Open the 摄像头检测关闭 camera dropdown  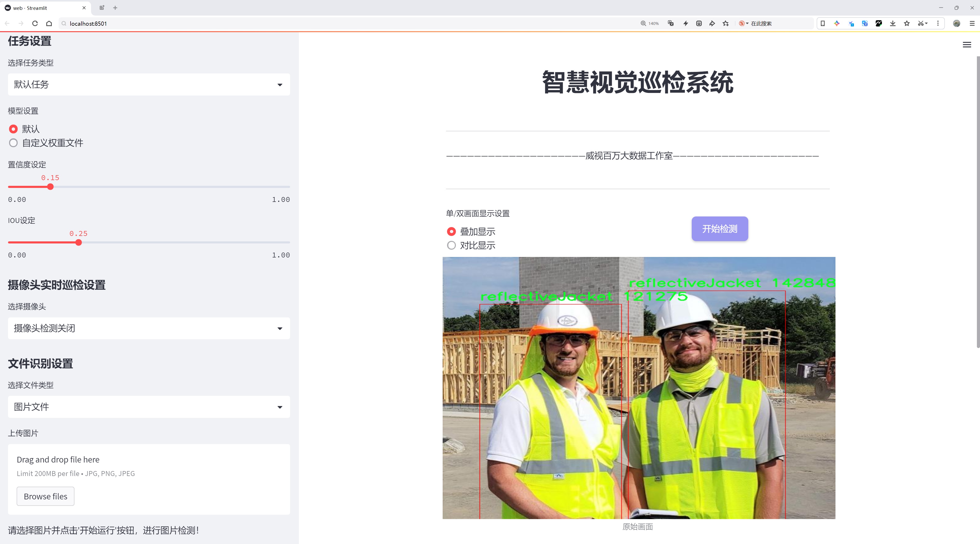[x=149, y=328]
